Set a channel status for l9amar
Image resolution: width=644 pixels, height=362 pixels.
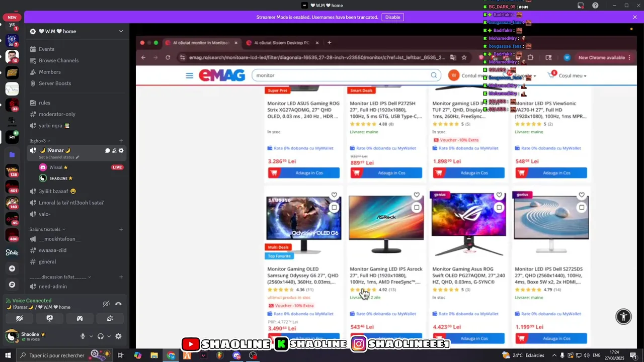(59, 157)
